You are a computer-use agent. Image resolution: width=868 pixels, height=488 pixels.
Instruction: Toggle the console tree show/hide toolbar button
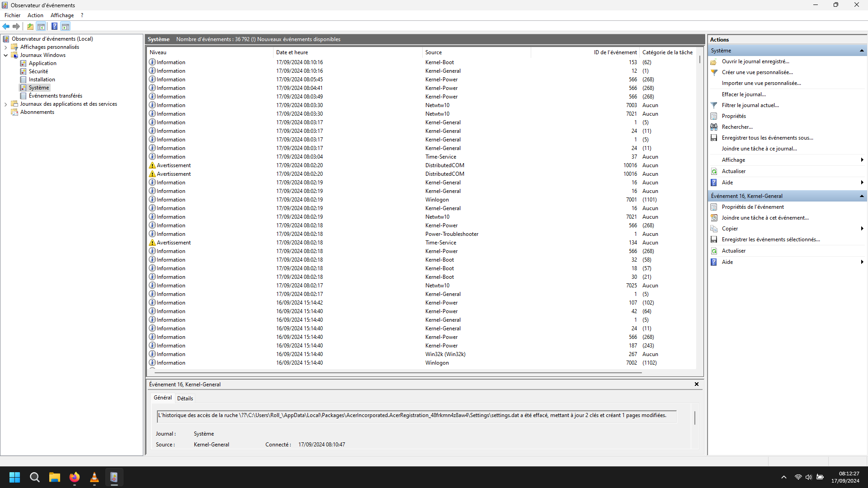41,26
